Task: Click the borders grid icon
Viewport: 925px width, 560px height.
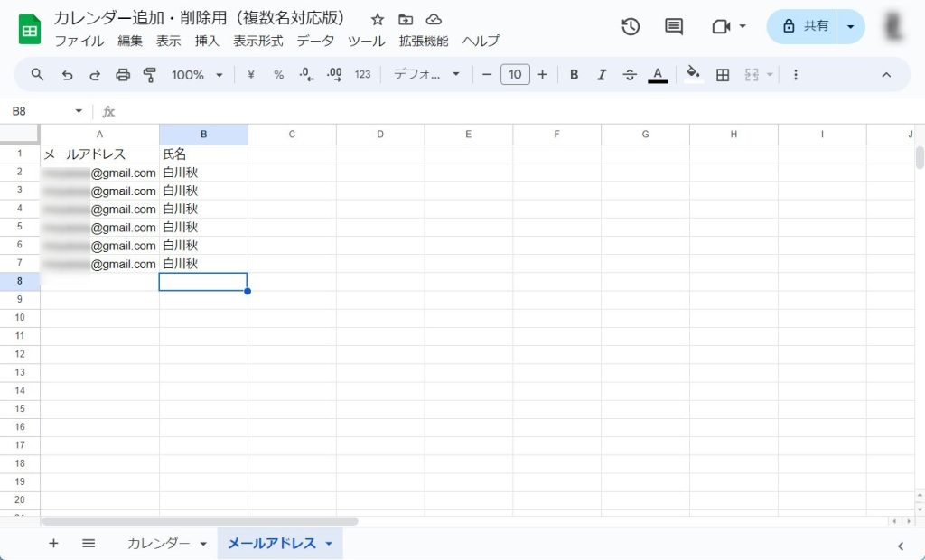Action: [723, 75]
